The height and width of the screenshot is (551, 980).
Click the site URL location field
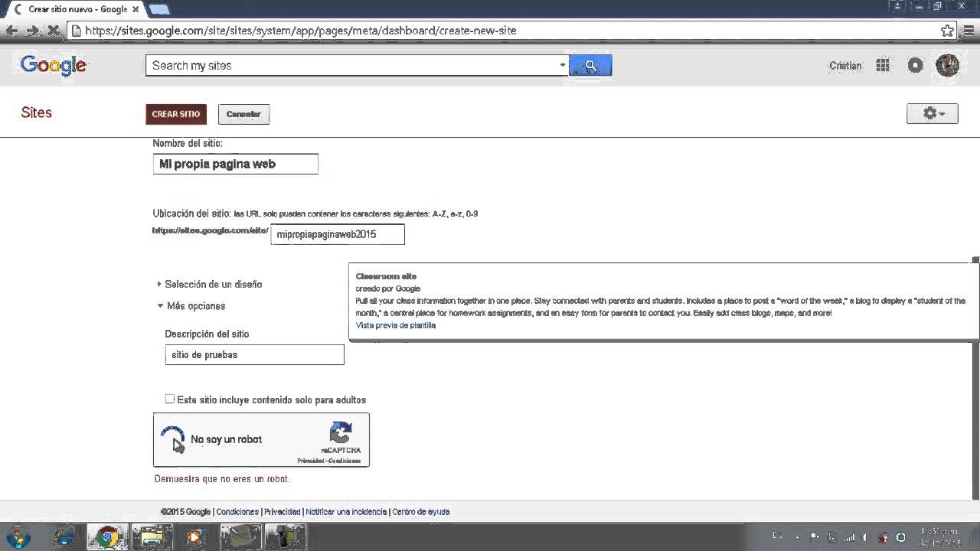(338, 234)
